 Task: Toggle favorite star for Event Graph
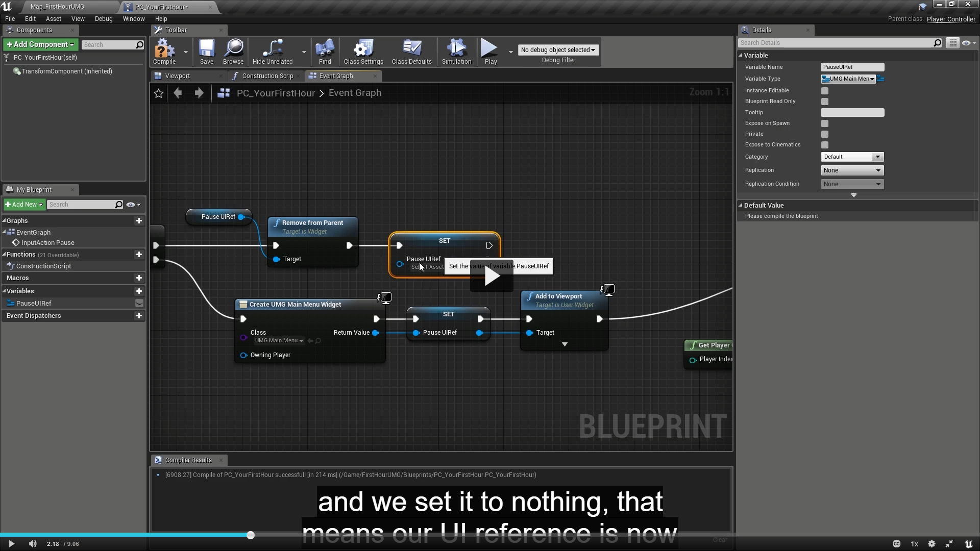[159, 93]
